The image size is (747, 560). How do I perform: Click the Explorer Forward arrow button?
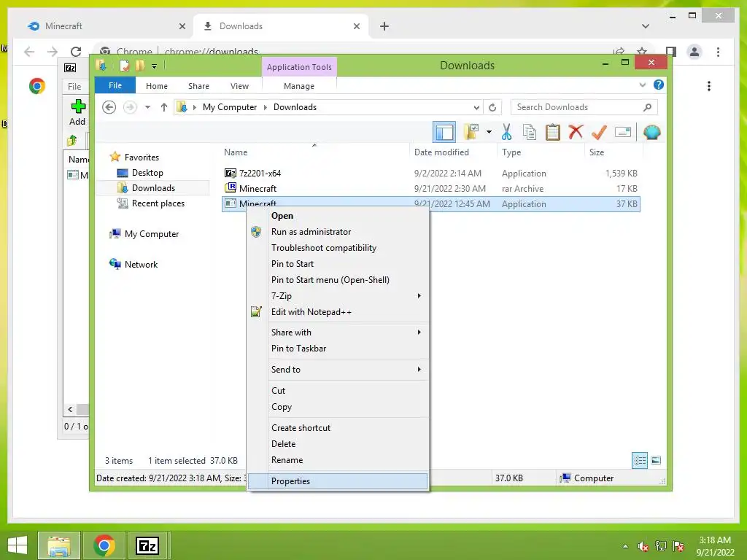pos(130,107)
